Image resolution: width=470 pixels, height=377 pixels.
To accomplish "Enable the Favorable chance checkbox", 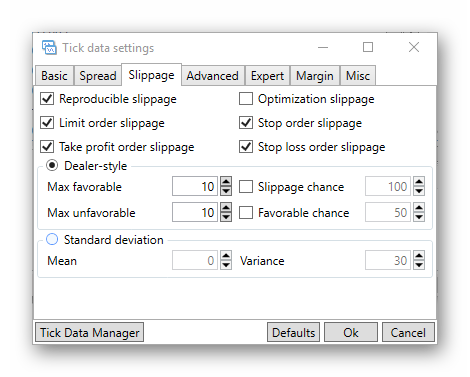I will (246, 212).
